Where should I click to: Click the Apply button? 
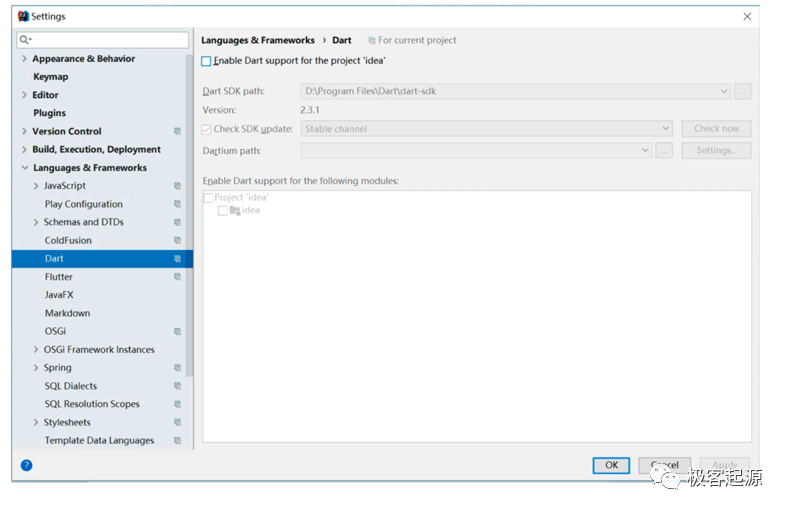point(725,465)
